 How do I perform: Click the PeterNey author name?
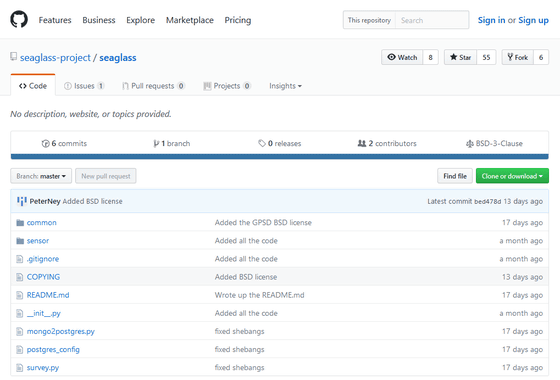(x=45, y=201)
